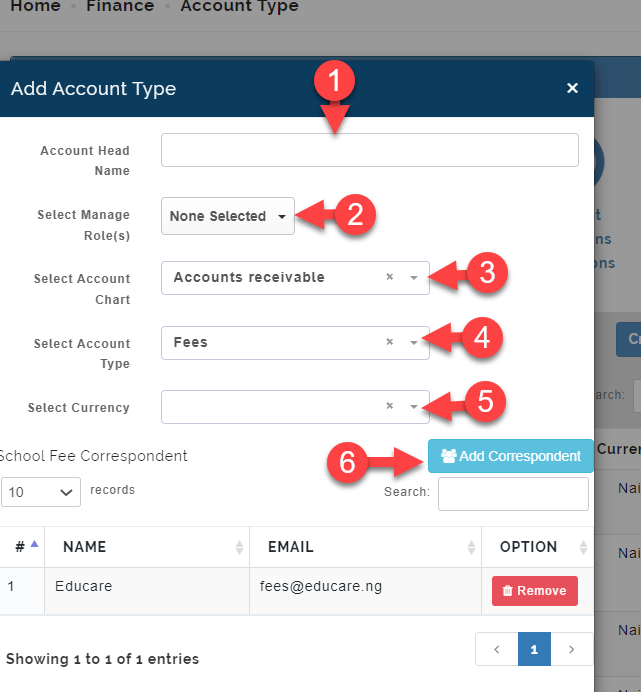
Task: Sort table by OPTION column
Action: pyautogui.click(x=537, y=547)
